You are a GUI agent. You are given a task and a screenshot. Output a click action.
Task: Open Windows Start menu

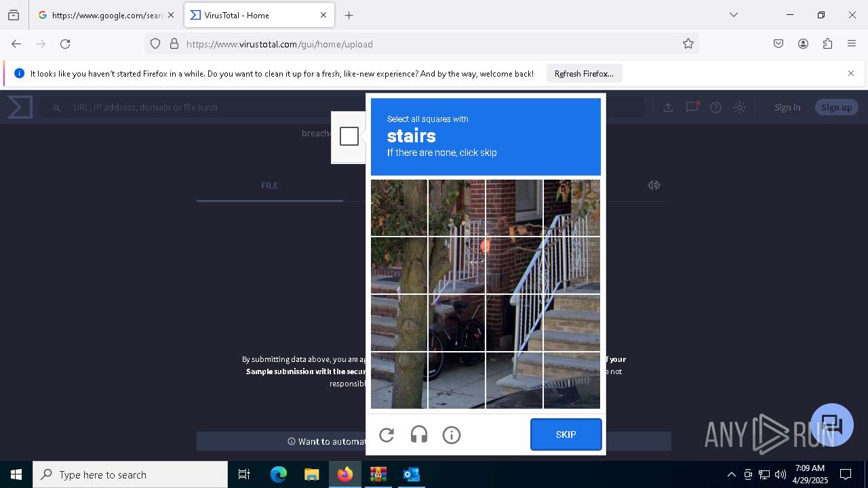(x=16, y=474)
